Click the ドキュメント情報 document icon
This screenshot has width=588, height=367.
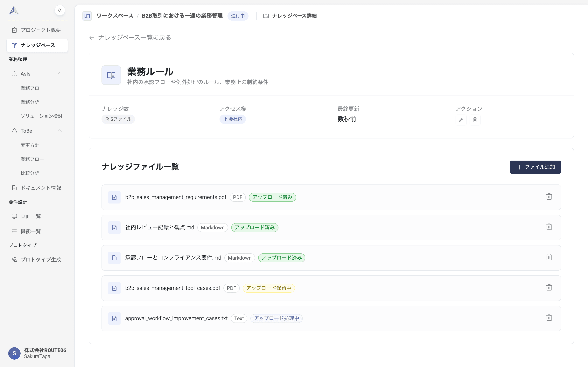[x=14, y=187]
